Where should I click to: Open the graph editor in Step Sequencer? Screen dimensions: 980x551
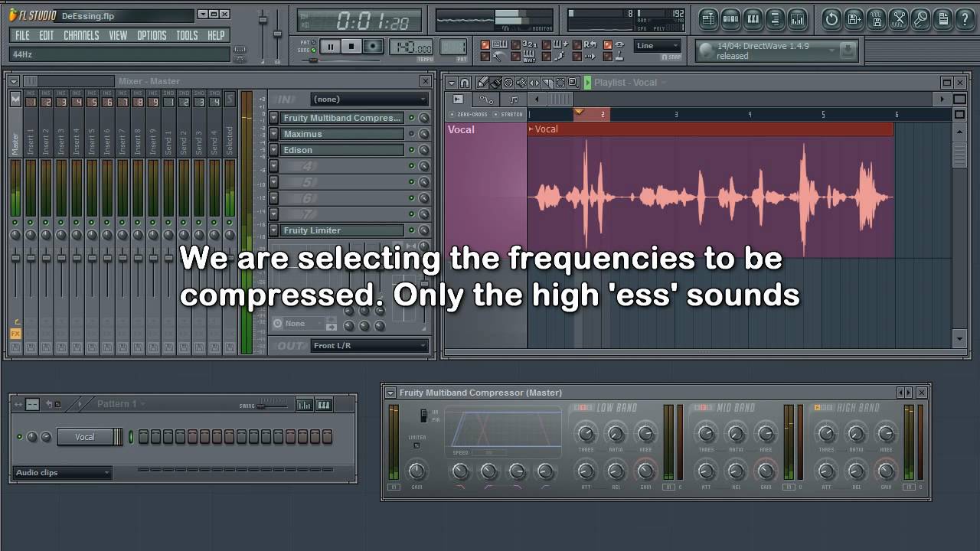(304, 405)
